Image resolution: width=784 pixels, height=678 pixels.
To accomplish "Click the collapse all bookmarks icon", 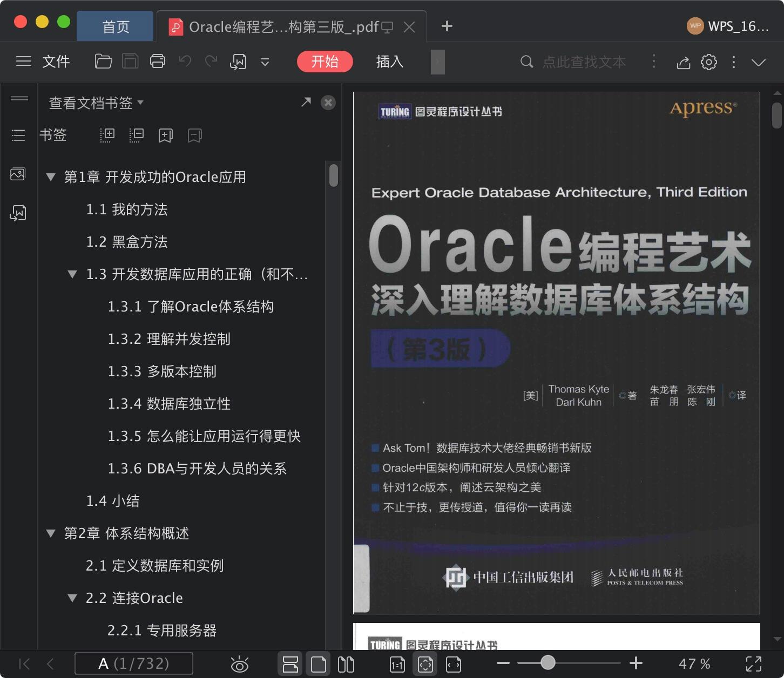I will [x=137, y=135].
